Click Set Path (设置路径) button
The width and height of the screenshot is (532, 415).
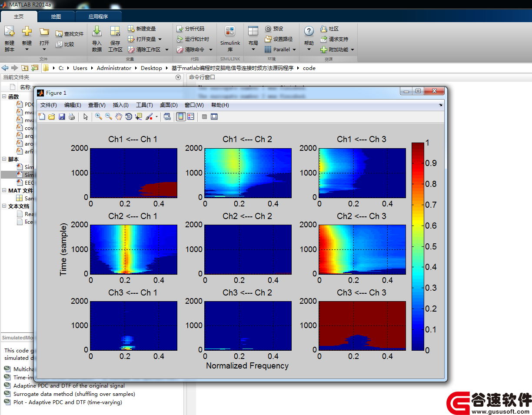pyautogui.click(x=279, y=39)
